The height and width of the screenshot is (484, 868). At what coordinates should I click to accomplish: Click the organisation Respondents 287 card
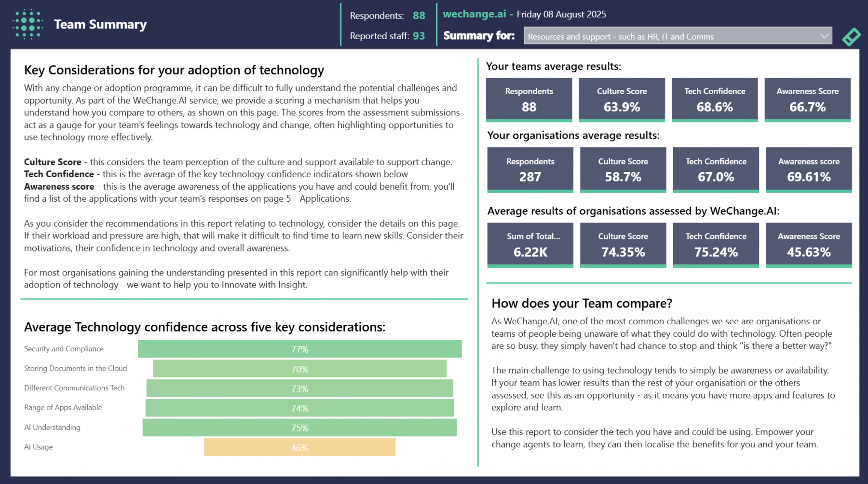pos(530,169)
